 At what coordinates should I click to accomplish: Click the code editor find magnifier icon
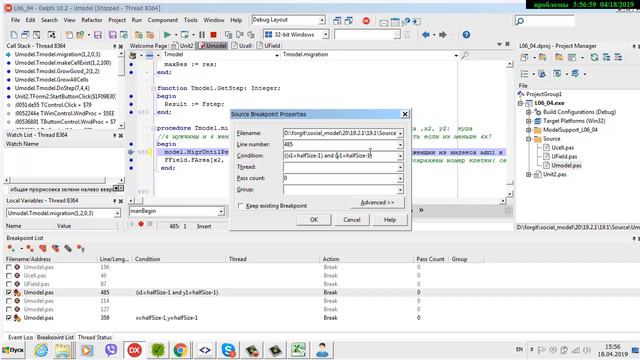[464, 55]
